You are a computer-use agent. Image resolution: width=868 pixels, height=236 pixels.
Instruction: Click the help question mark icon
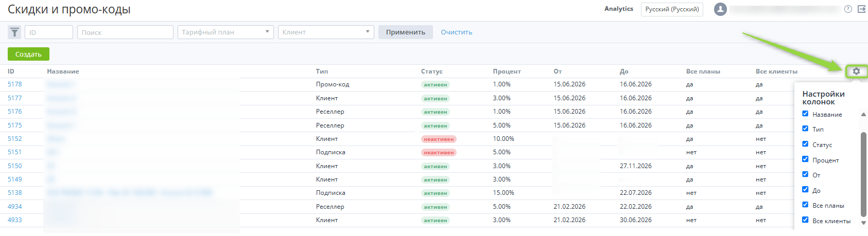coord(848,9)
